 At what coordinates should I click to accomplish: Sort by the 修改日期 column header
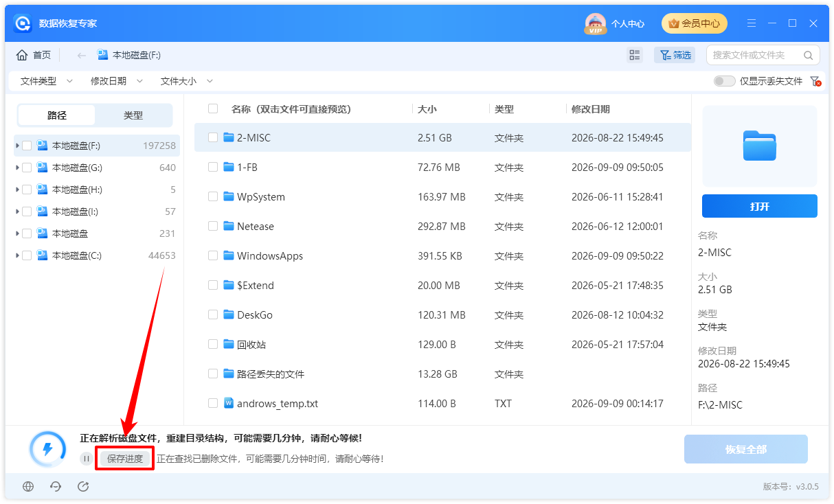click(591, 109)
